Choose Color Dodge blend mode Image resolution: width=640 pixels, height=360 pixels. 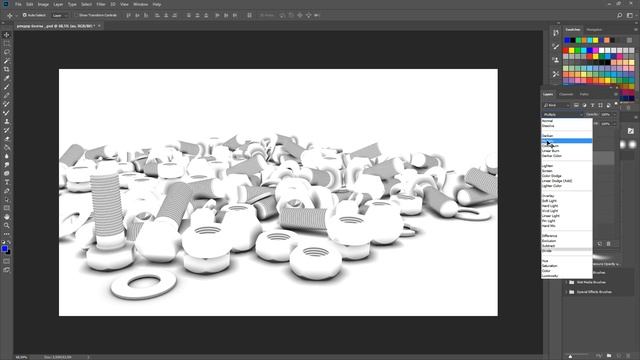pos(567,176)
